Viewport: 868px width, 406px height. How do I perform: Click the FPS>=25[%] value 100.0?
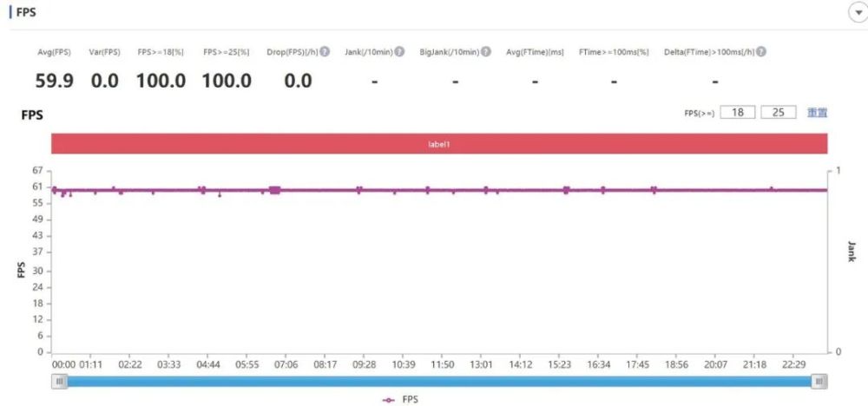click(227, 82)
